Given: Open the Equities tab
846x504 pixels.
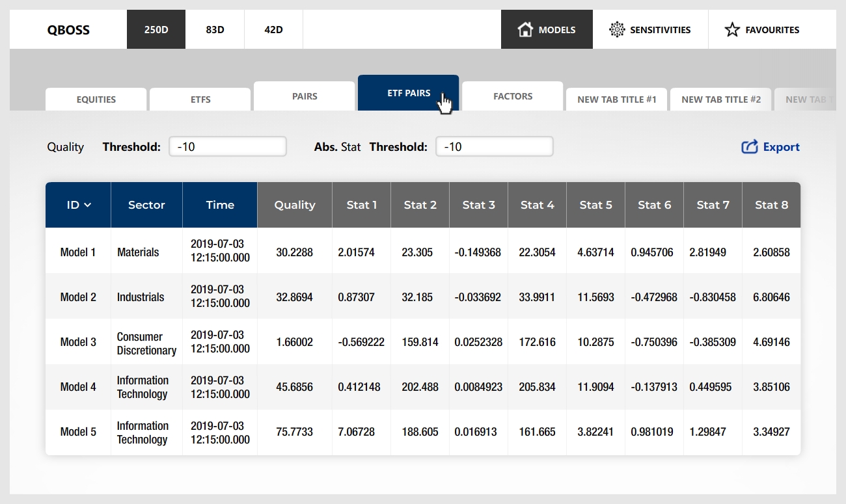Looking at the screenshot, I should pos(96,99).
